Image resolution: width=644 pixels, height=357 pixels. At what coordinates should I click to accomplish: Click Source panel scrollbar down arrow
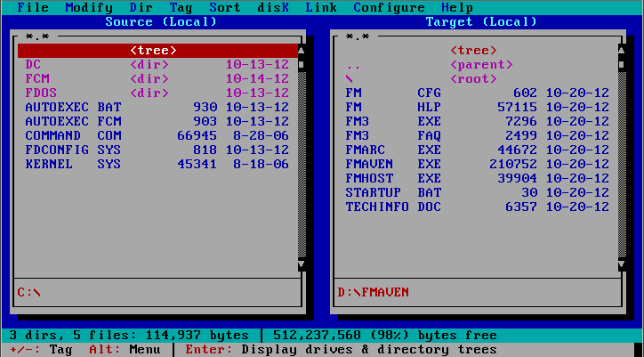pyautogui.click(x=302, y=264)
